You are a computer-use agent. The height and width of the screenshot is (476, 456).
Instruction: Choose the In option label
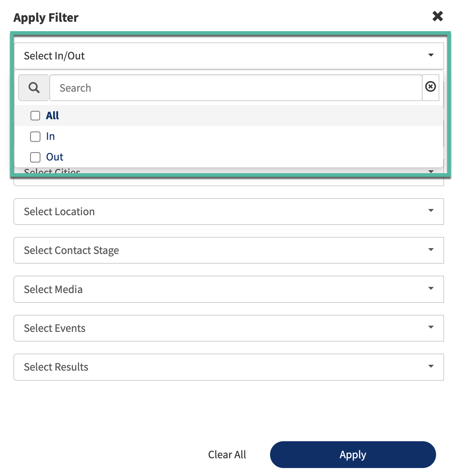pyautogui.click(x=50, y=136)
